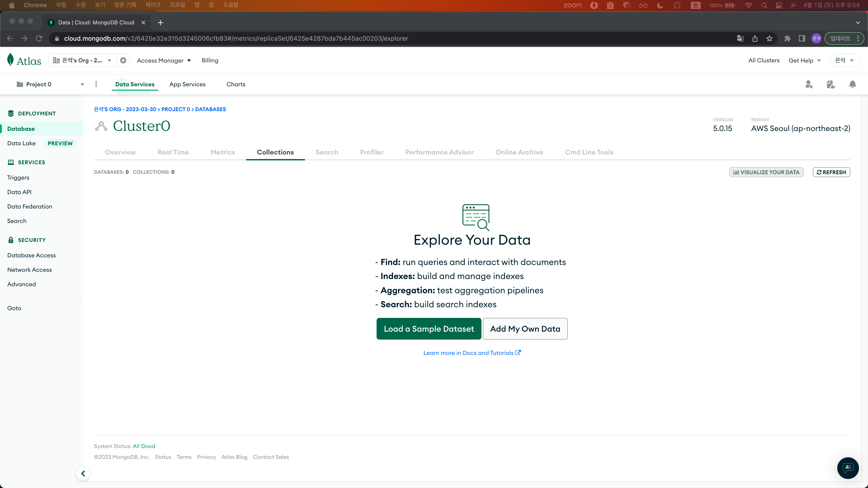Viewport: 868px width, 488px height.
Task: Close the MongoDB Cloud tab
Action: (x=143, y=23)
